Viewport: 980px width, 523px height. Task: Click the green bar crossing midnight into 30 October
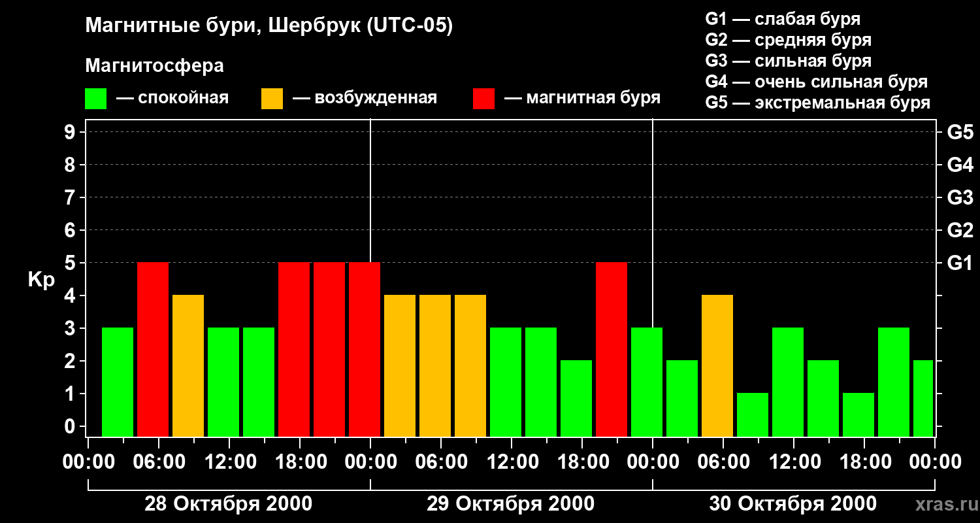[x=647, y=382]
